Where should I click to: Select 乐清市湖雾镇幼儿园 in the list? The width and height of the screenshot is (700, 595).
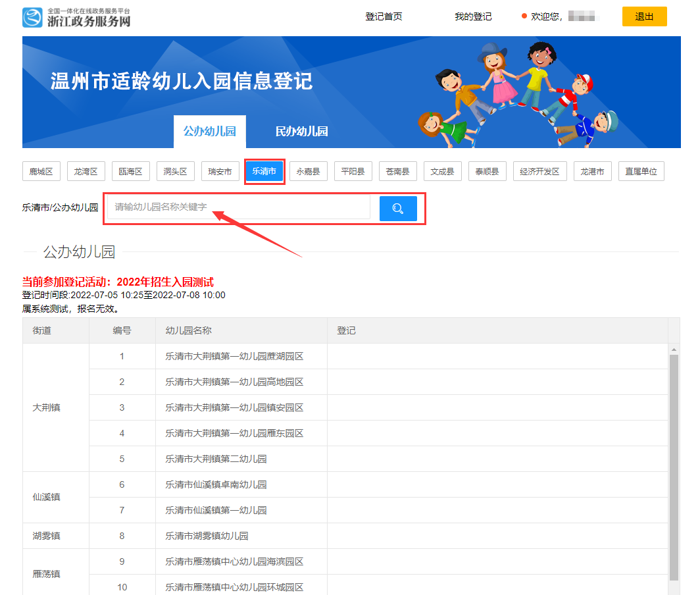pyautogui.click(x=207, y=536)
